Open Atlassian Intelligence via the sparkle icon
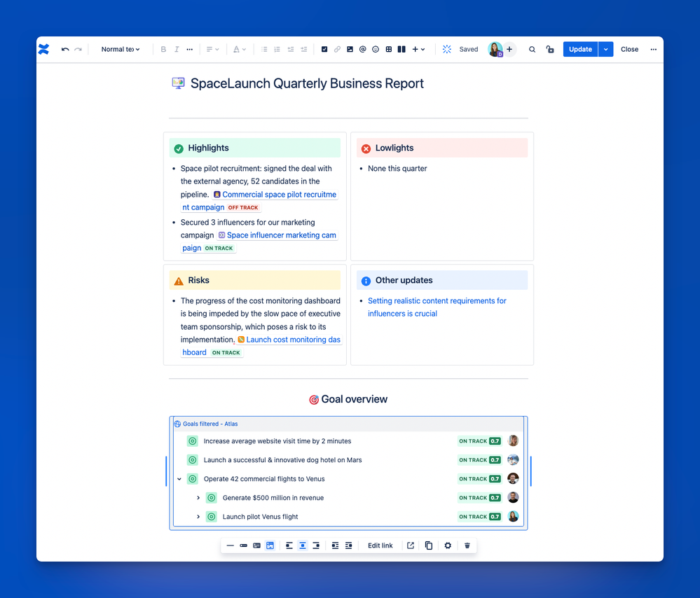The height and width of the screenshot is (598, 700). tap(446, 49)
